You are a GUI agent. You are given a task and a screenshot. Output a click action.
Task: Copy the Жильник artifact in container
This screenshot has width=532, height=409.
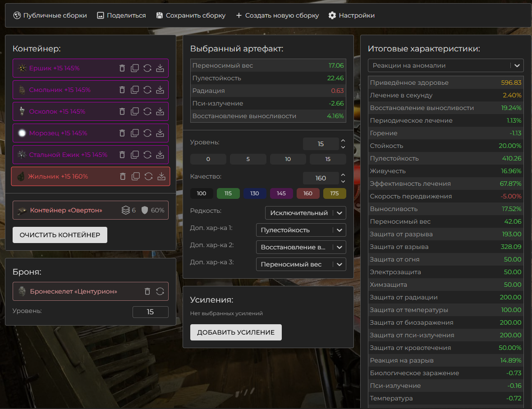(x=136, y=176)
